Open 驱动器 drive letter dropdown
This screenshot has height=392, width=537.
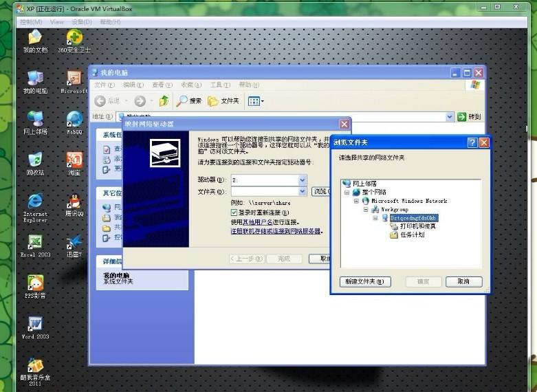click(x=302, y=179)
